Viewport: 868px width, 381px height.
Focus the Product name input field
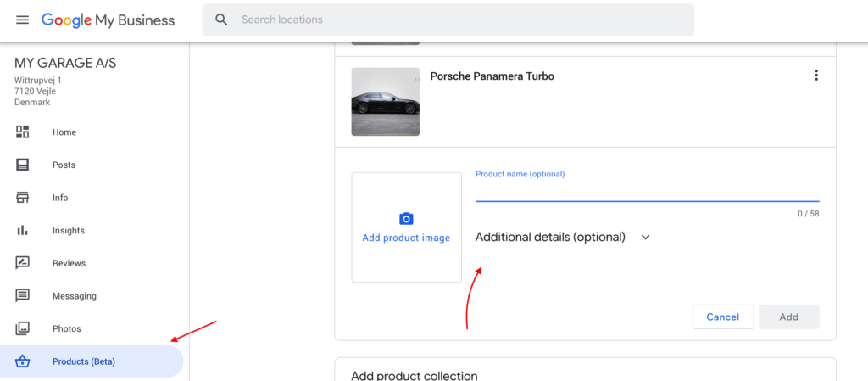(x=647, y=191)
